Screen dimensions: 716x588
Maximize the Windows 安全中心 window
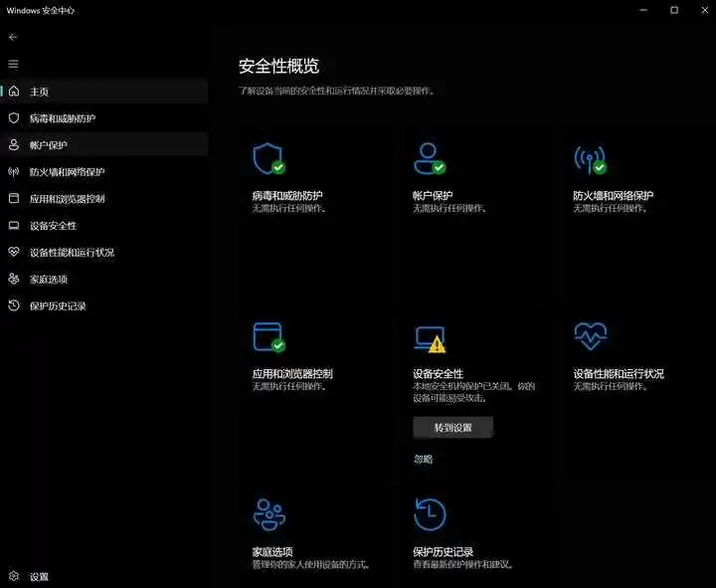674,10
